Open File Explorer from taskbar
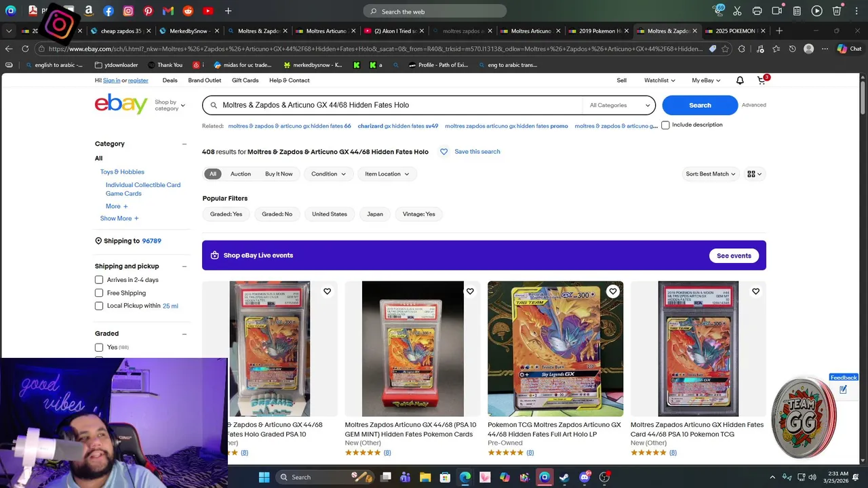 425,477
